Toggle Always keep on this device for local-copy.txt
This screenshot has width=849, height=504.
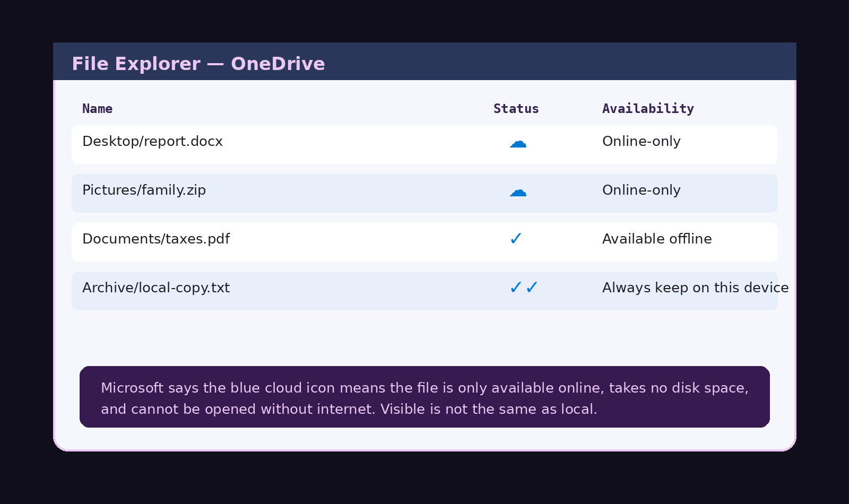[x=695, y=288]
